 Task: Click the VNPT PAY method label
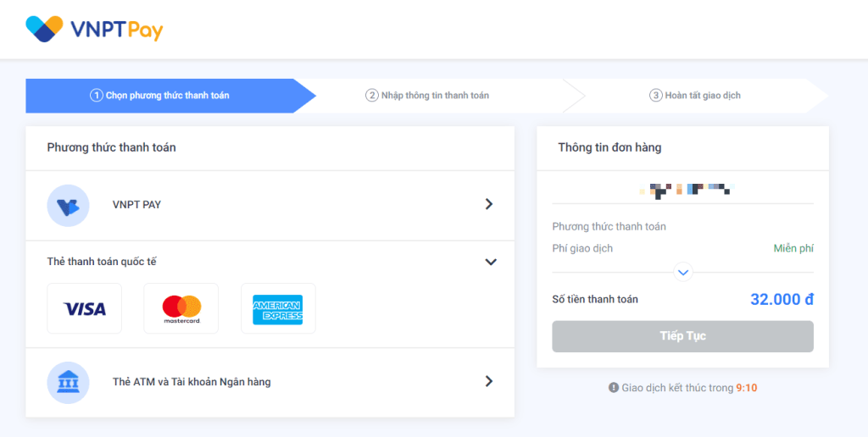pos(136,205)
